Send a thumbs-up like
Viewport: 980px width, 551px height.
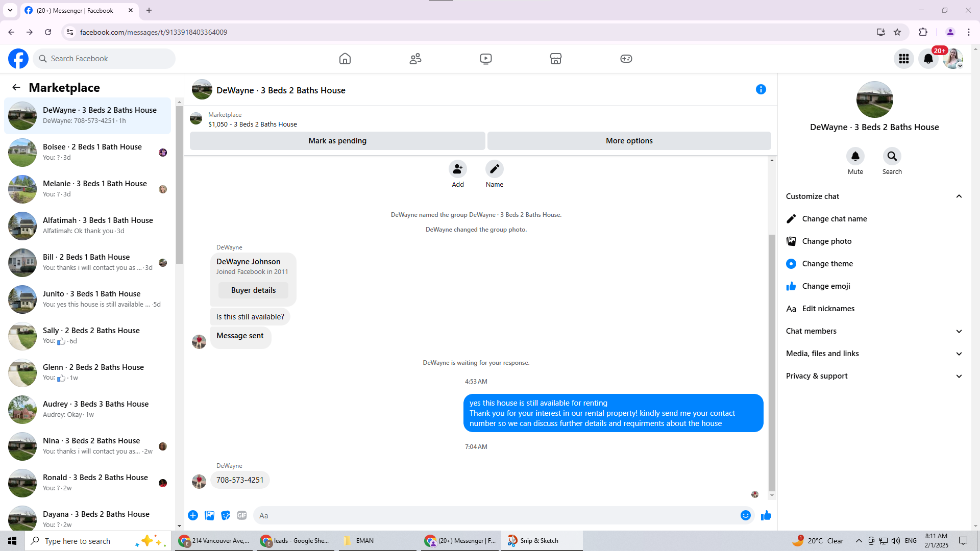(x=766, y=516)
